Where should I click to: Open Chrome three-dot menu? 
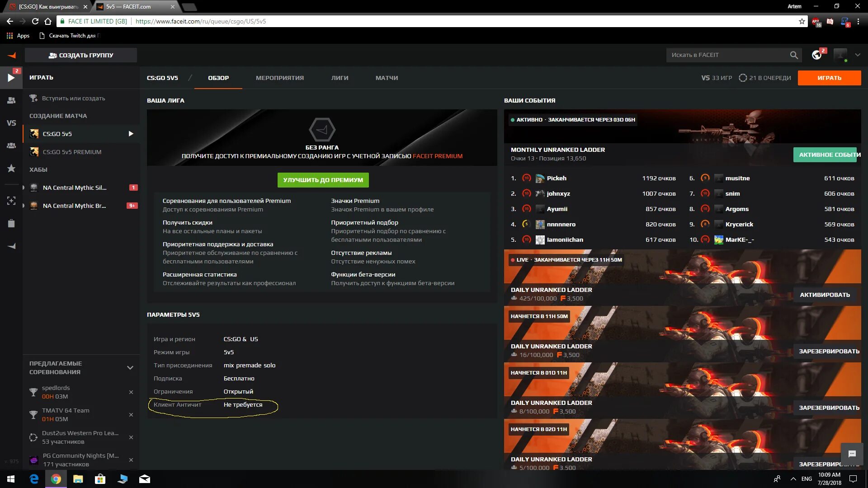[858, 21]
